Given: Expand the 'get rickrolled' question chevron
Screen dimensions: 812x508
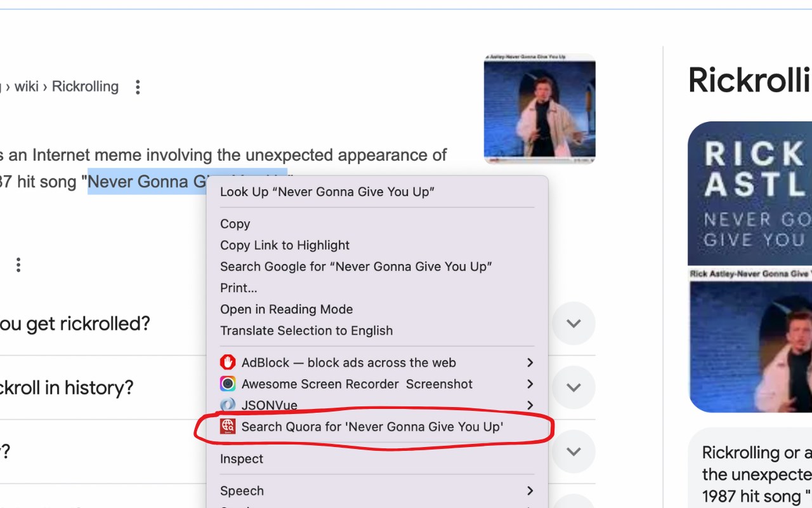Looking at the screenshot, I should pos(573,324).
